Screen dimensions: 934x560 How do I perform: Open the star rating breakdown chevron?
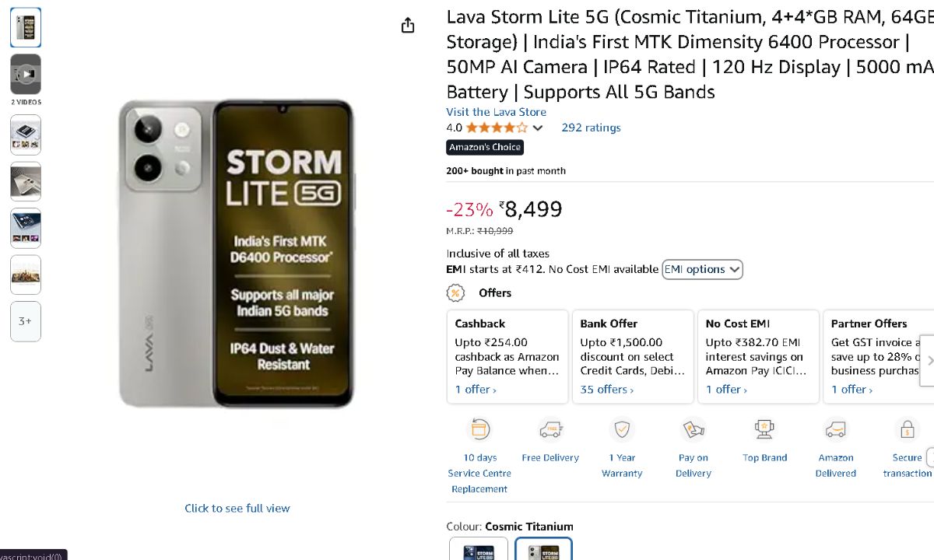pos(538,128)
